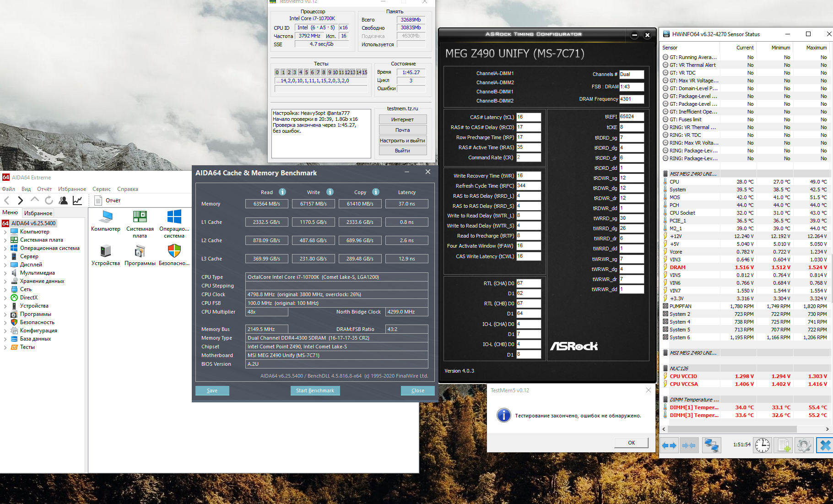Click the AIDA64 forward navigation arrow
This screenshot has height=504, width=833.
[20, 201]
